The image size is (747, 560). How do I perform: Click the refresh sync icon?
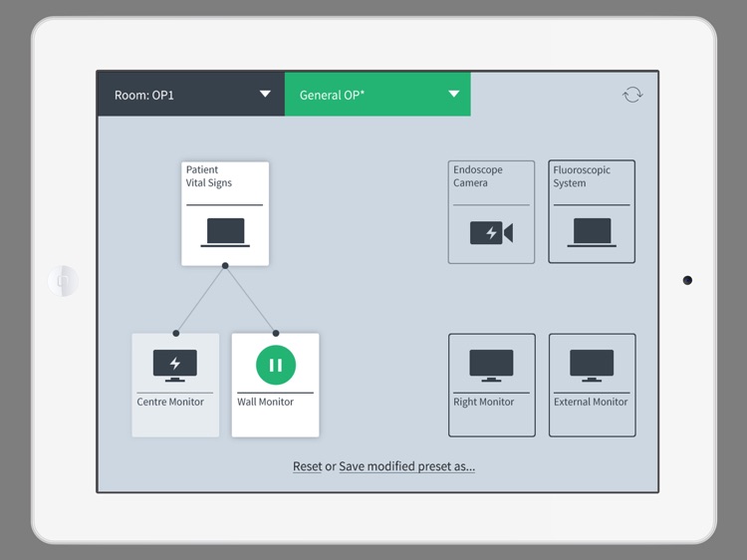[632, 95]
